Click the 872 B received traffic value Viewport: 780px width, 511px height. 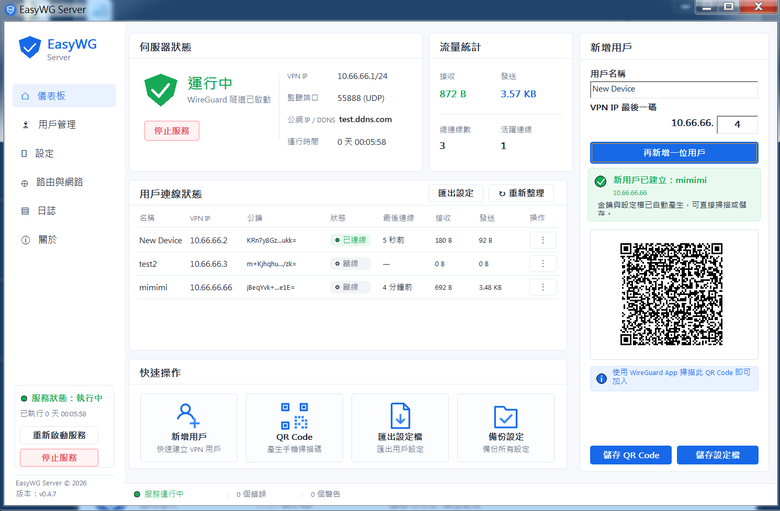coord(453,94)
